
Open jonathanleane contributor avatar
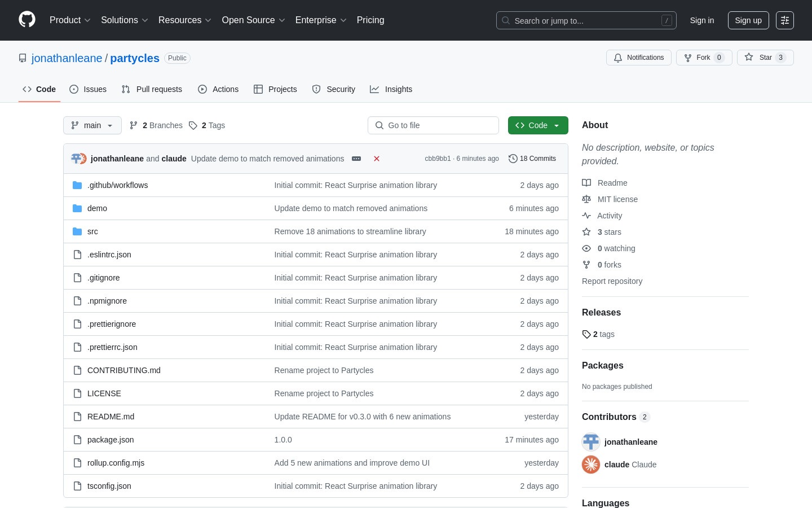(x=591, y=442)
